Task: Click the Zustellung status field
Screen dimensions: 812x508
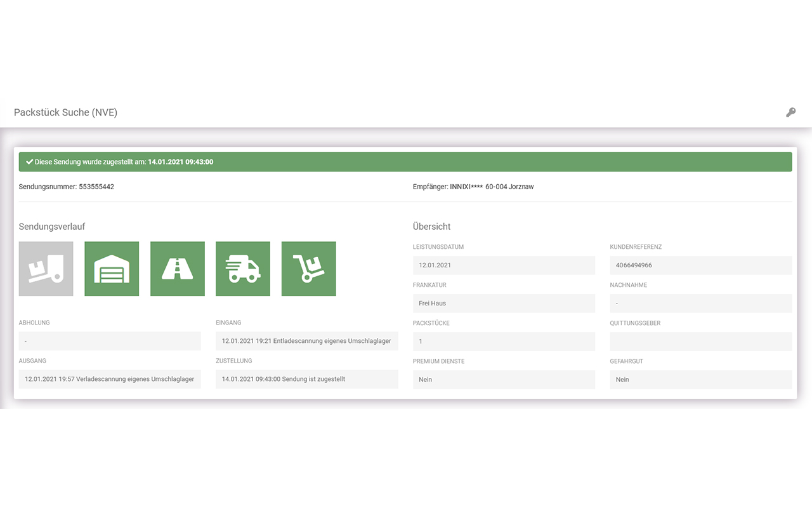Action: pyautogui.click(x=306, y=379)
